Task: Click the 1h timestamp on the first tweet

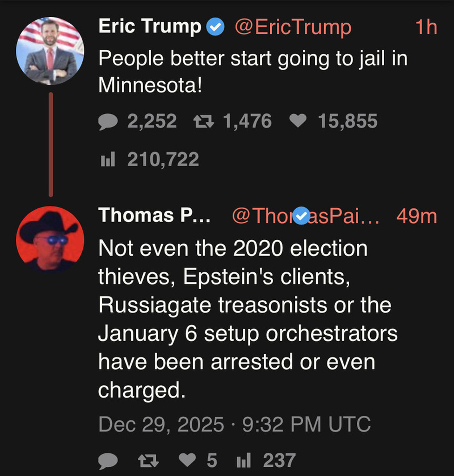Action: click(x=426, y=28)
